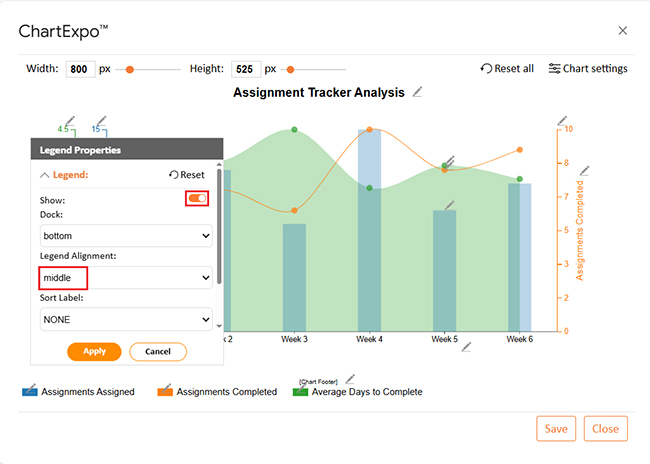Toggle the legend Show switch
650x464 pixels.
tap(197, 199)
